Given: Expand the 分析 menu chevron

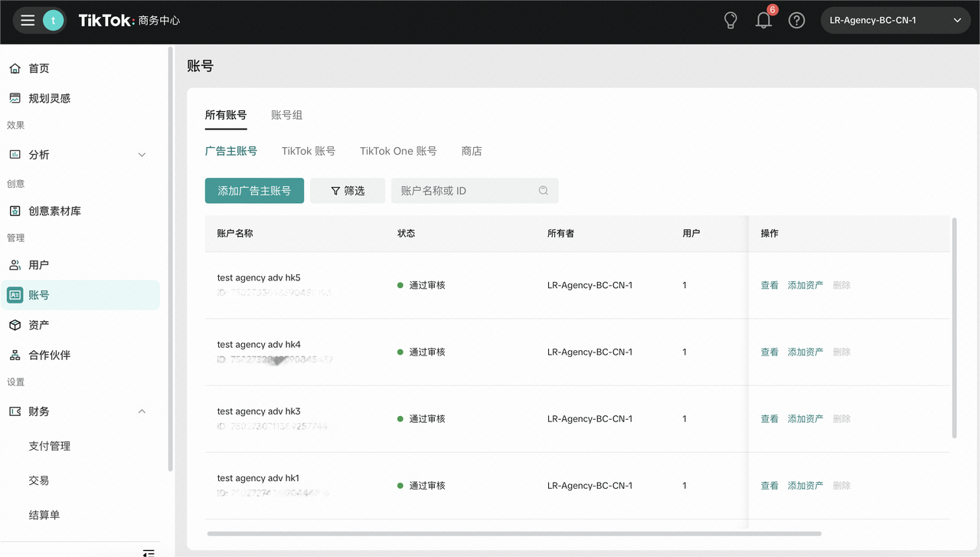Looking at the screenshot, I should (142, 155).
